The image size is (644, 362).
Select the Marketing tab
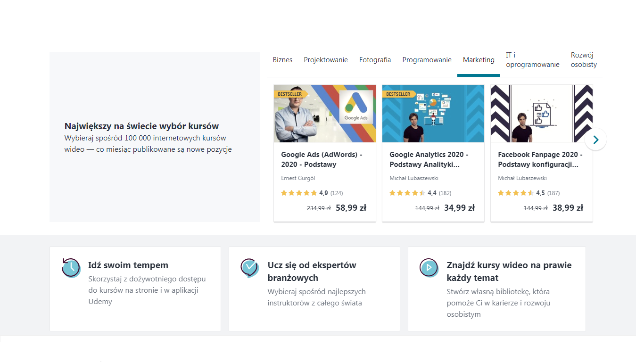pos(479,60)
